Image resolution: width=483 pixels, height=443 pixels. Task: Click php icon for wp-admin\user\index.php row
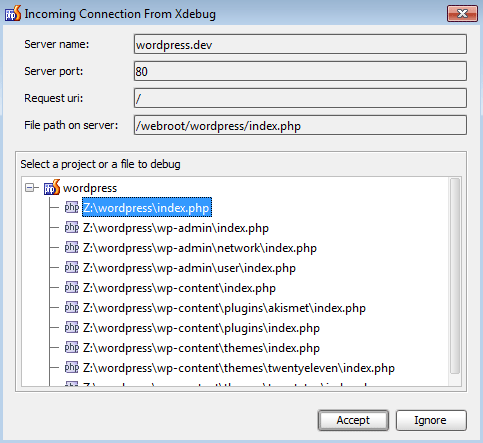click(x=72, y=268)
